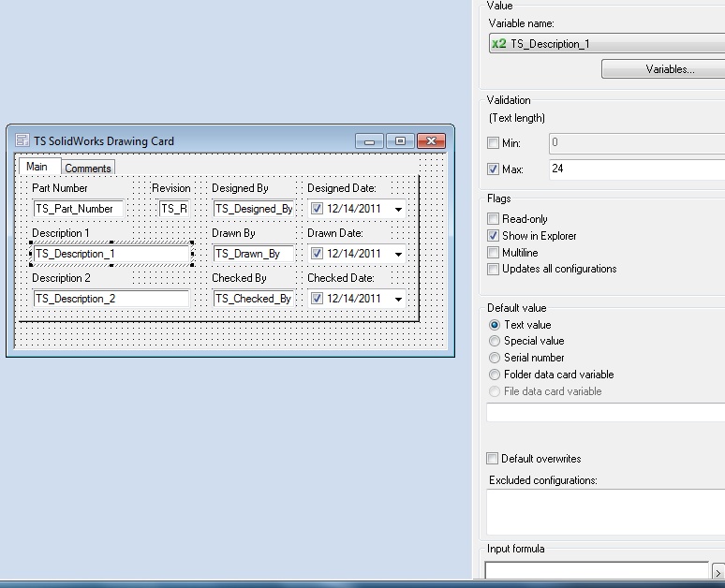725x588 pixels.
Task: Click the x2 variable icon beside TS_Description_1
Action: pyautogui.click(x=499, y=43)
